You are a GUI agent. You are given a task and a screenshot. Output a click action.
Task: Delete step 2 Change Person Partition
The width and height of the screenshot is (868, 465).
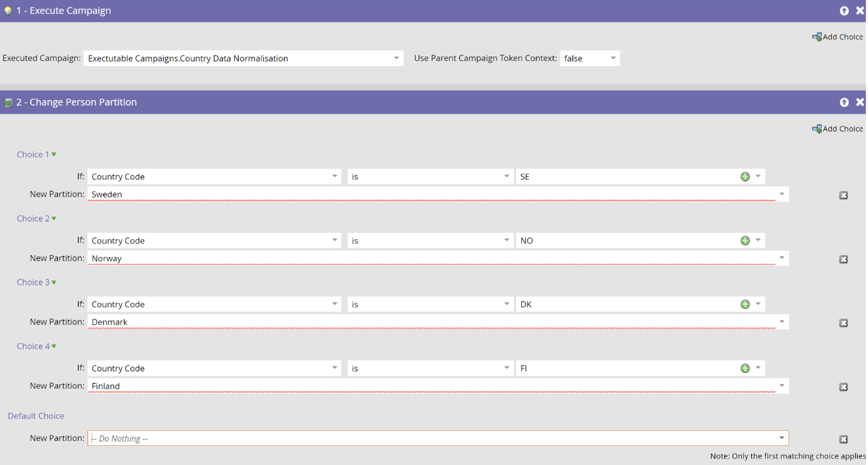pyautogui.click(x=860, y=102)
